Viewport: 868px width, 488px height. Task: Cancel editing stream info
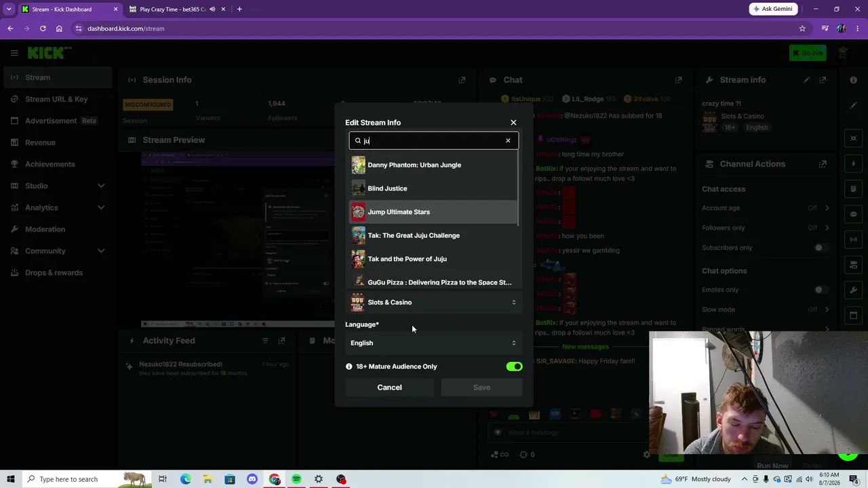pos(389,388)
